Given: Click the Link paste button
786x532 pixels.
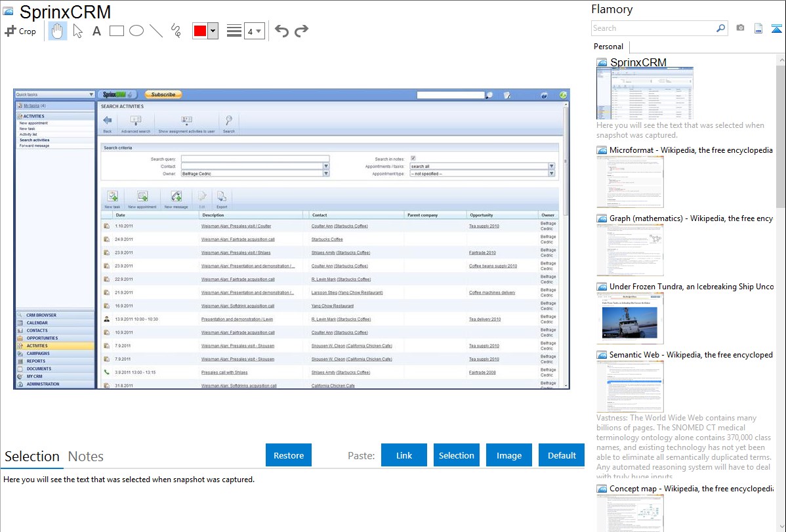Looking at the screenshot, I should [x=404, y=455].
